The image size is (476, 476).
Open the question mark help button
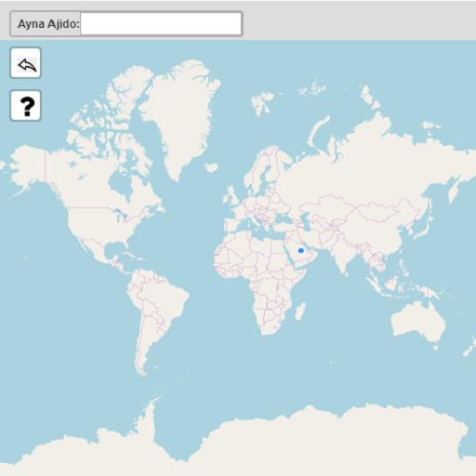tap(26, 106)
